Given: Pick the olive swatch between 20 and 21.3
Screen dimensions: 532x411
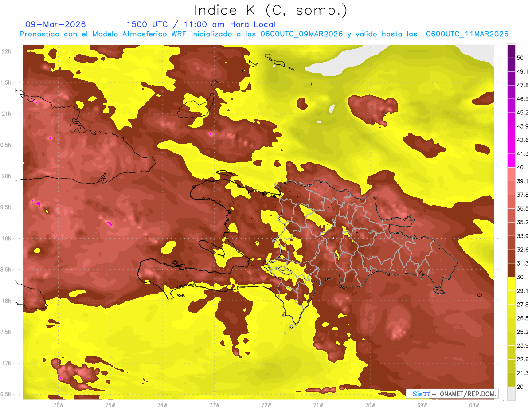Looking at the screenshot, I should point(511,380).
